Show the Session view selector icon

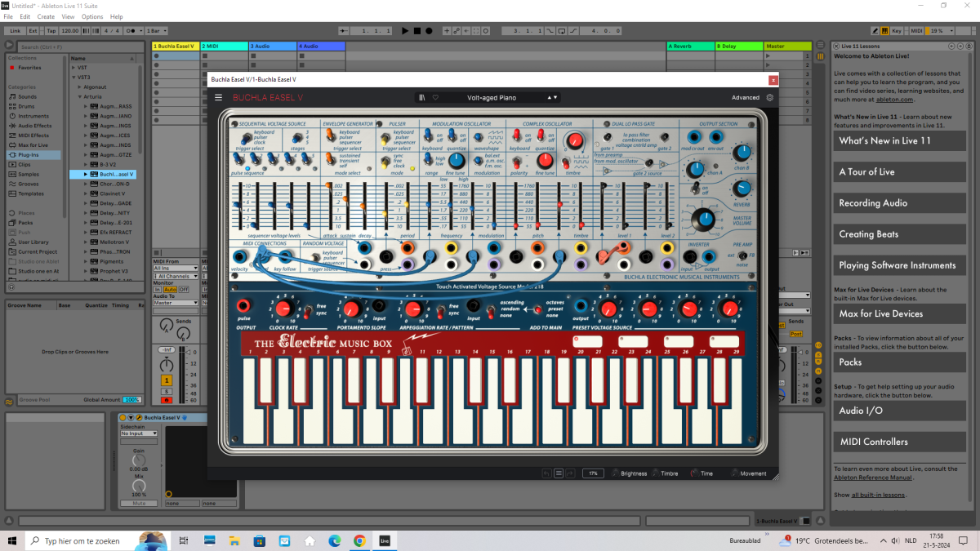[x=821, y=57]
